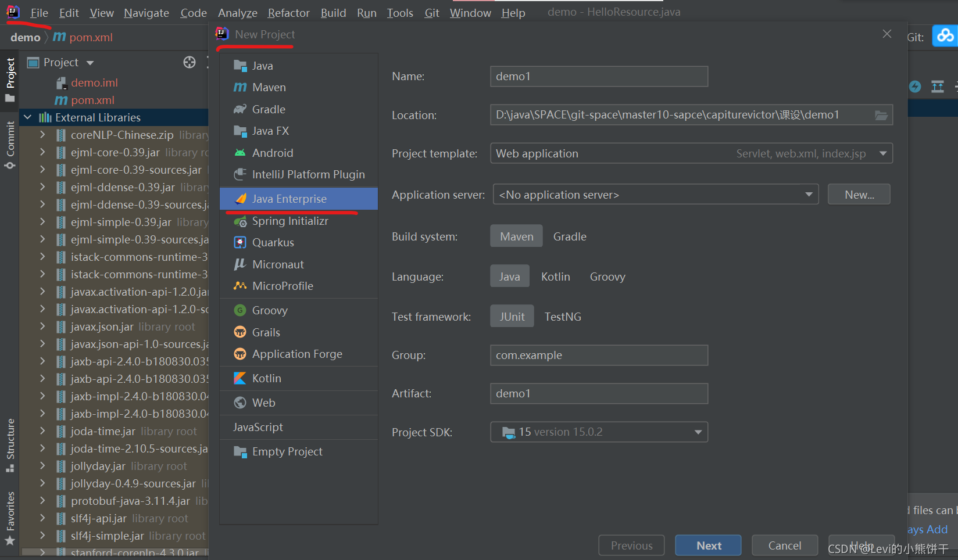Click the Cancel button
This screenshot has height=560, width=958.
[785, 545]
